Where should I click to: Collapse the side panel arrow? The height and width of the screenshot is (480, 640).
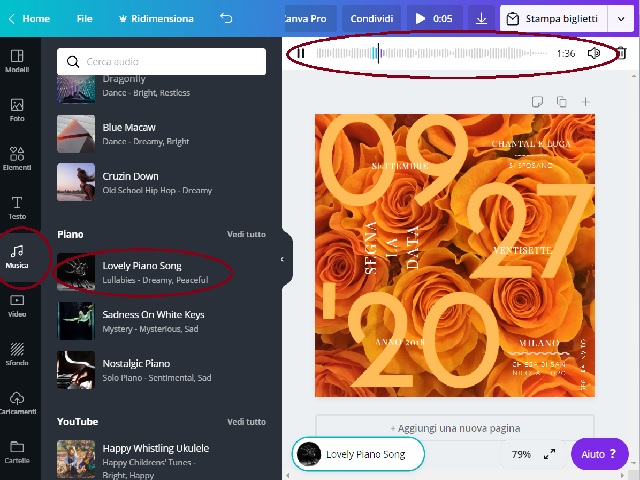click(x=282, y=259)
